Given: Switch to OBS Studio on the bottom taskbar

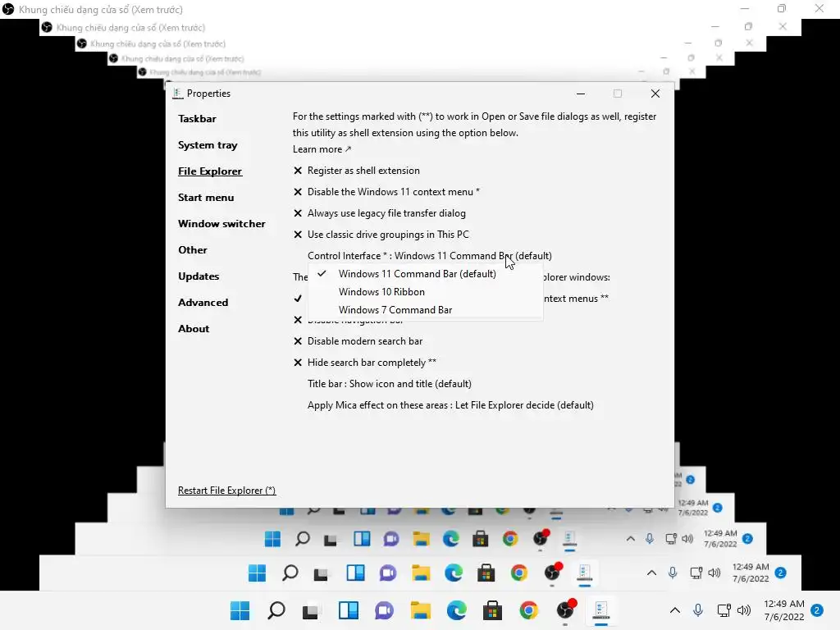Looking at the screenshot, I should pos(566,609).
